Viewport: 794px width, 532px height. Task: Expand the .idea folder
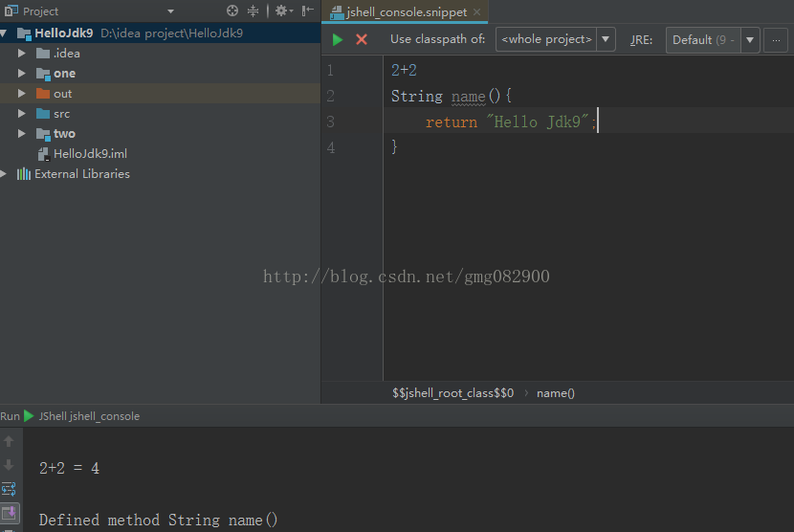pyautogui.click(x=21, y=54)
